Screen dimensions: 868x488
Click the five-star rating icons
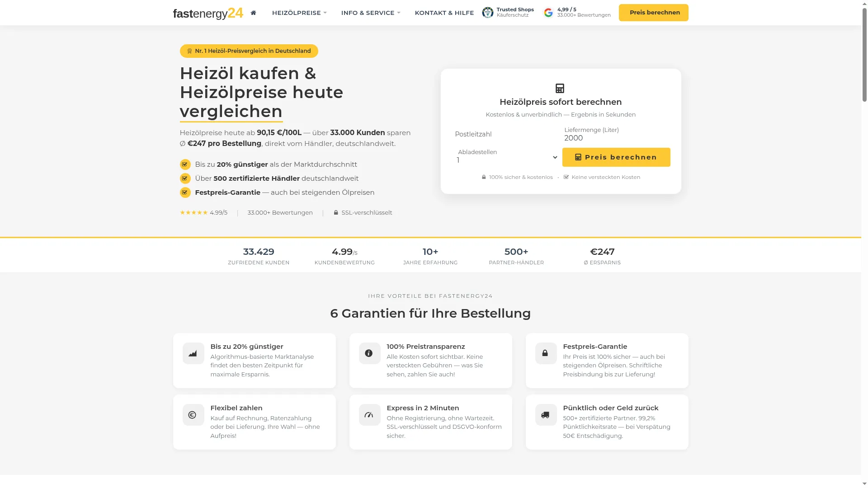click(193, 212)
